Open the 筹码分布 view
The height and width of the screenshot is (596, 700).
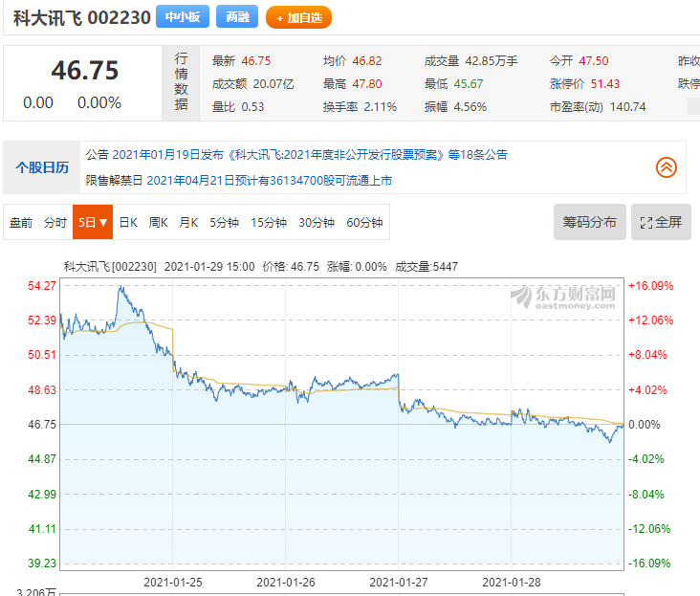(x=589, y=222)
